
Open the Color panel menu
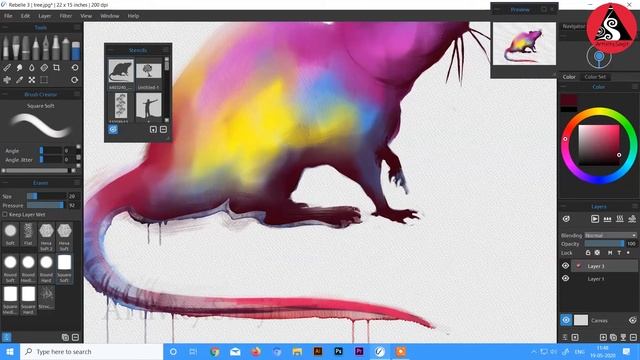(635, 87)
